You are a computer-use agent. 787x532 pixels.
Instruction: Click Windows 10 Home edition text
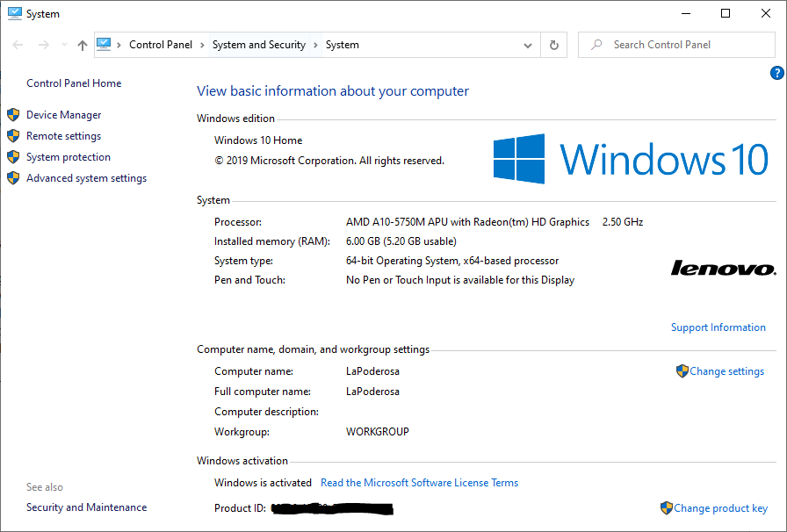[258, 140]
